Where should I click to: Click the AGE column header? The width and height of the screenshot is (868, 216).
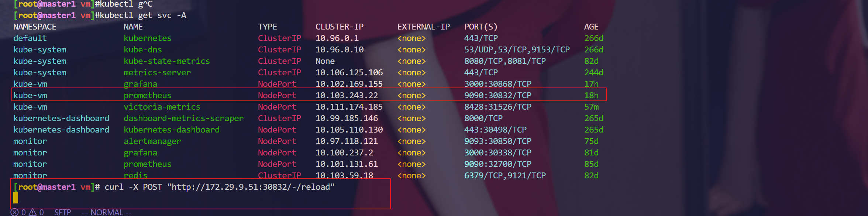coord(591,27)
